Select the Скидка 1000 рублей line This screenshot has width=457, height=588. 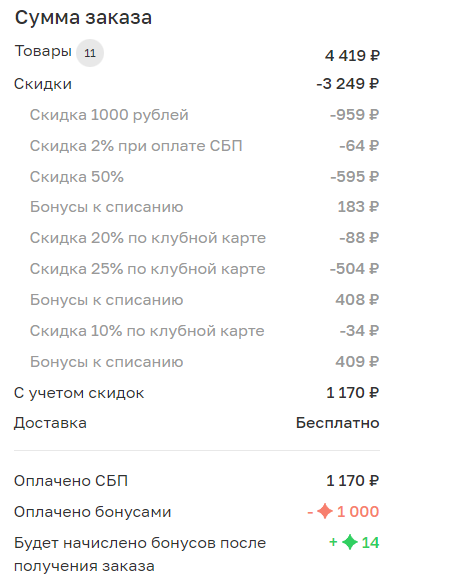coord(204,115)
